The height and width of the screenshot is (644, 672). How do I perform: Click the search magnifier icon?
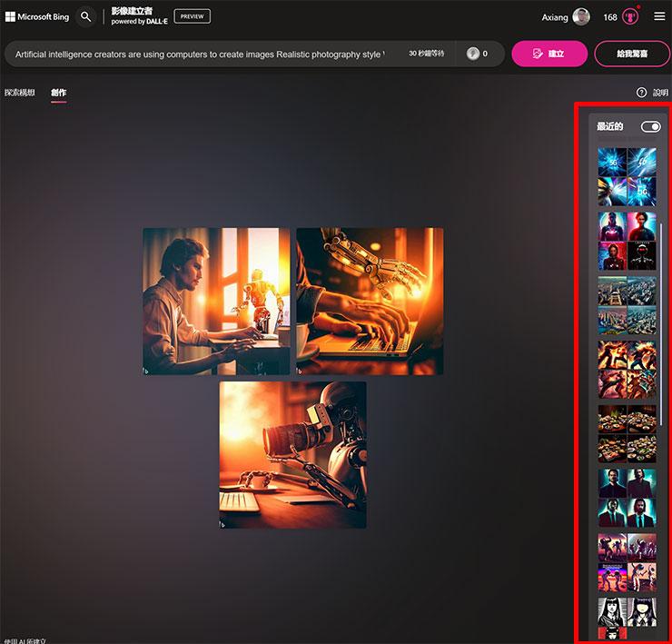85,16
